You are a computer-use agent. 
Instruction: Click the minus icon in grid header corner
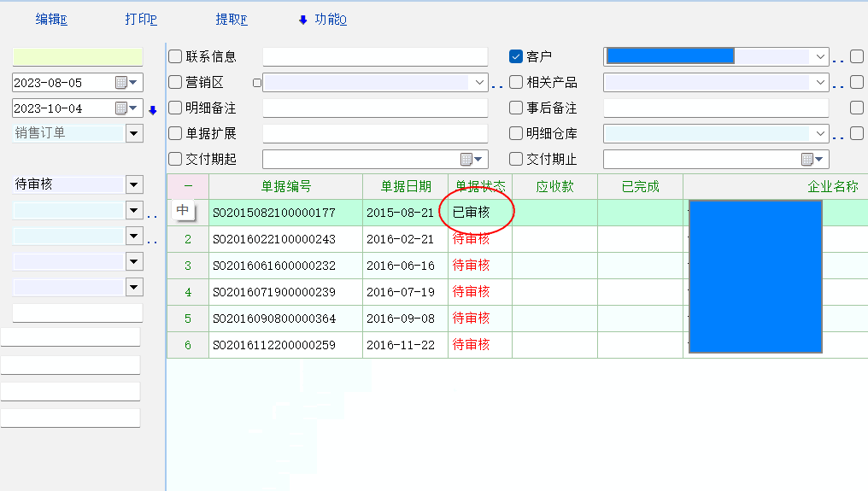coord(188,186)
